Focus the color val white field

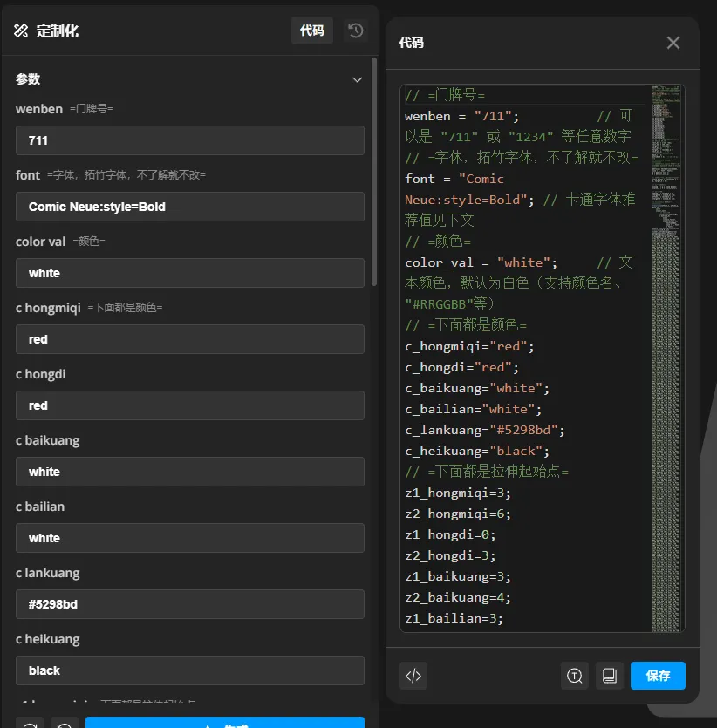pyautogui.click(x=190, y=273)
